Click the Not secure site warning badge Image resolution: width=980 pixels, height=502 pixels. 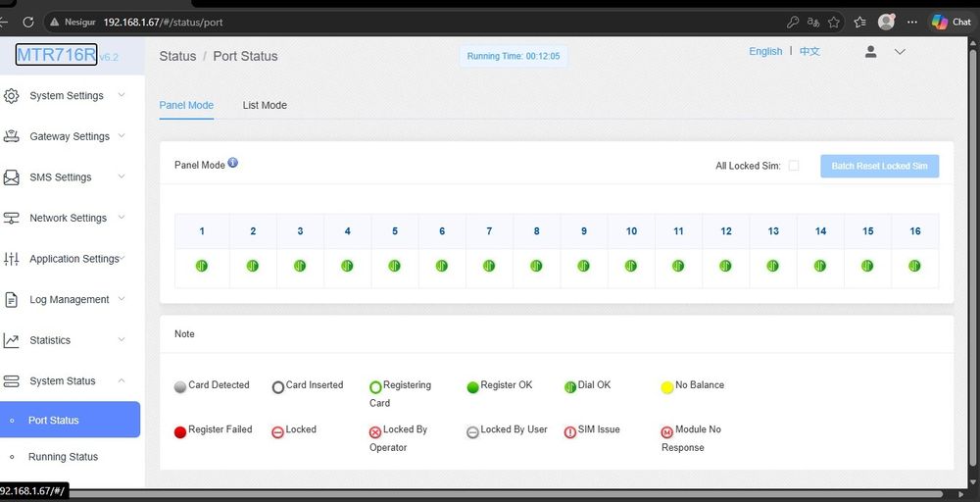pos(72,22)
